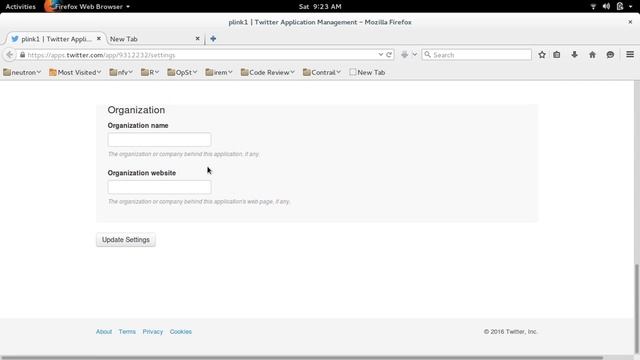The image size is (640, 360).
Task: Open the downloads arrow icon
Action: click(574, 55)
